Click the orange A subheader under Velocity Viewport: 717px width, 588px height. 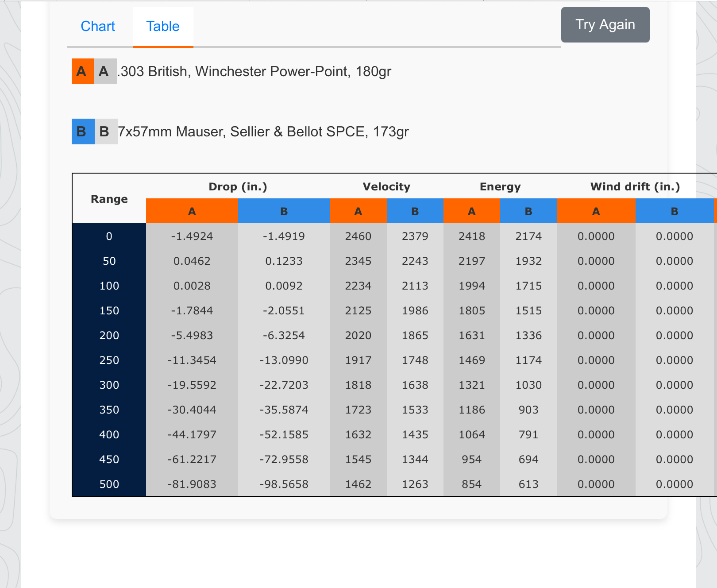tap(358, 211)
